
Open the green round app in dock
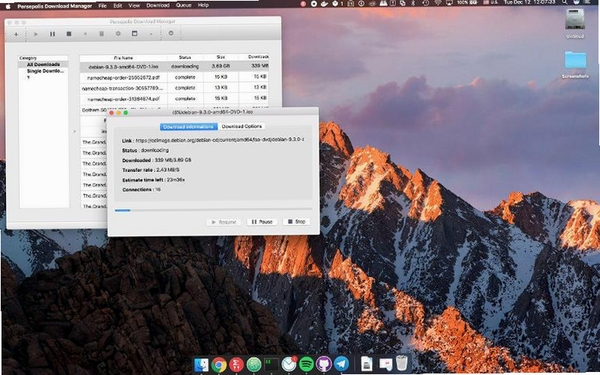[254, 364]
